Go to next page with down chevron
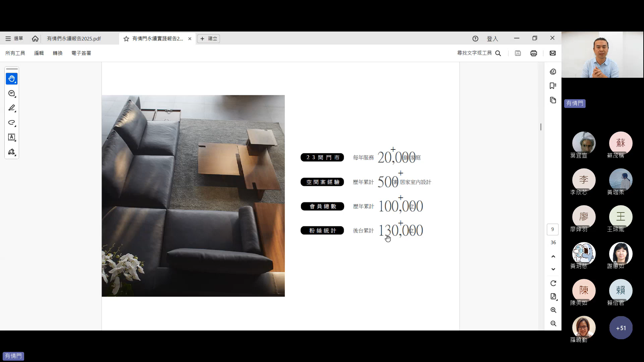The width and height of the screenshot is (644, 362). pos(553,269)
